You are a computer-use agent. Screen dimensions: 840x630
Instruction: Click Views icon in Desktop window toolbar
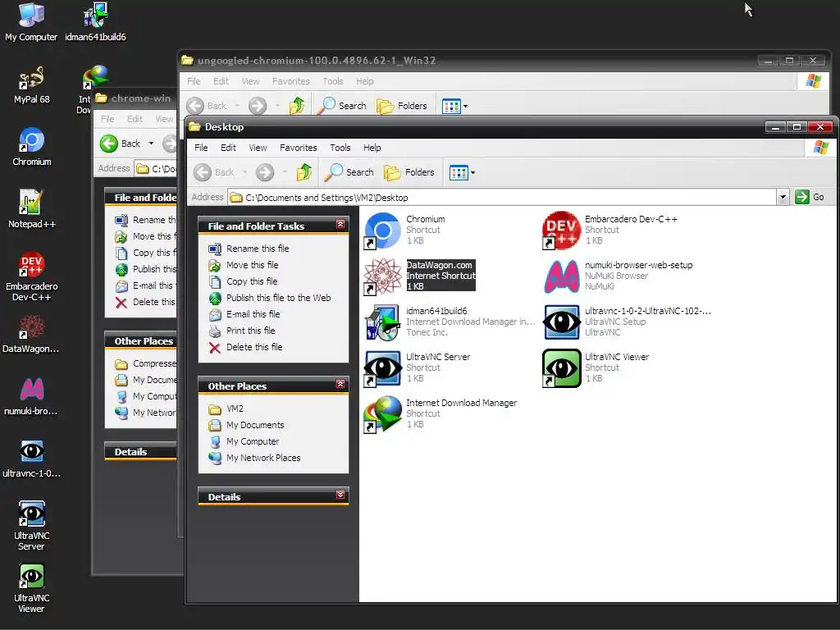click(459, 172)
